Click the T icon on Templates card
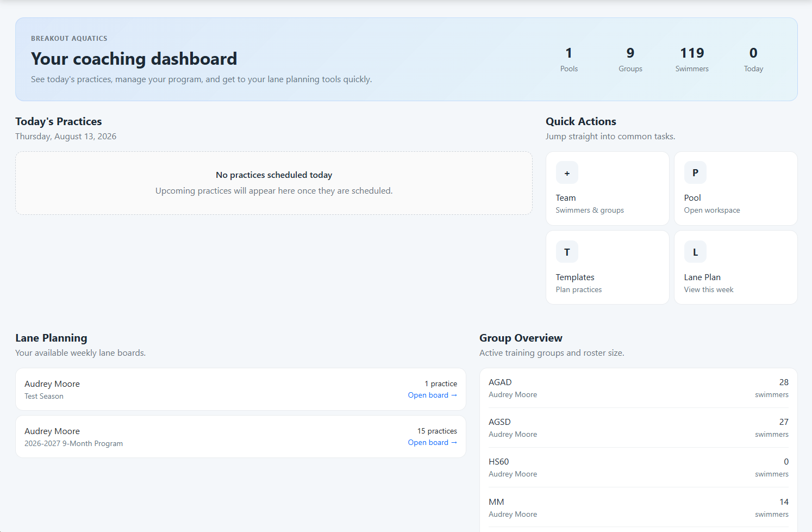812x532 pixels. pos(567,252)
